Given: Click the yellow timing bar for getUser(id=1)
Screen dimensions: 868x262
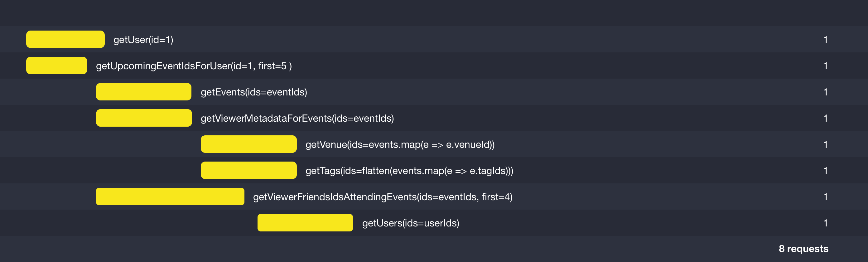Looking at the screenshot, I should pos(65,39).
